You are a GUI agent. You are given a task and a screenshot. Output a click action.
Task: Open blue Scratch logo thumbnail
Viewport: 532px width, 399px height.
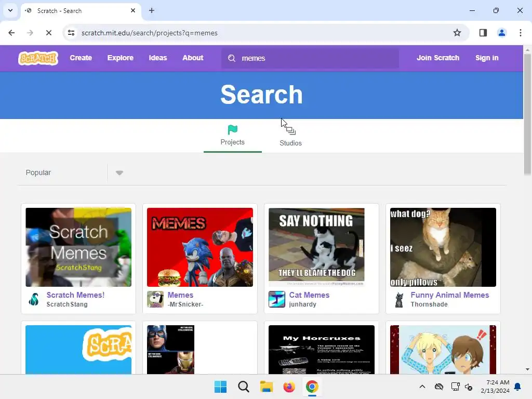point(78,350)
